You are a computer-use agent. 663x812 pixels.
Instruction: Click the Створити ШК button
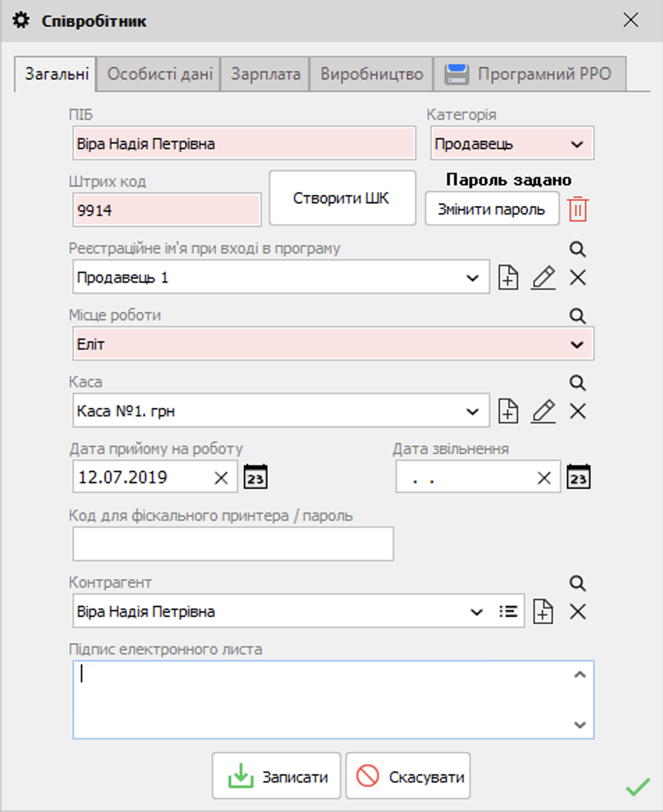[342, 197]
